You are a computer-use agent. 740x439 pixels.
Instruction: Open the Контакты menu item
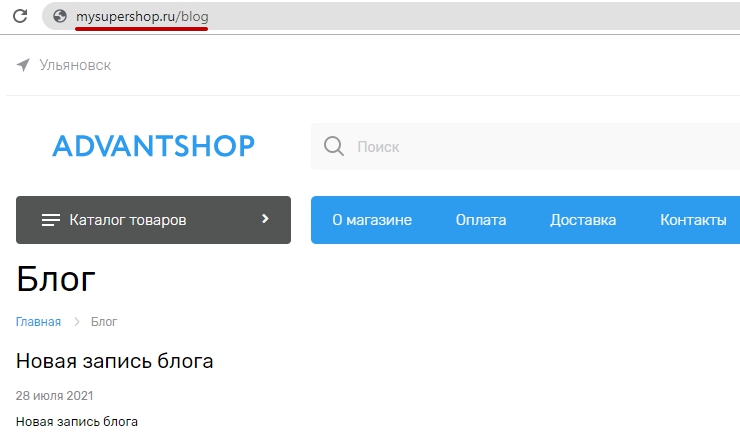693,220
